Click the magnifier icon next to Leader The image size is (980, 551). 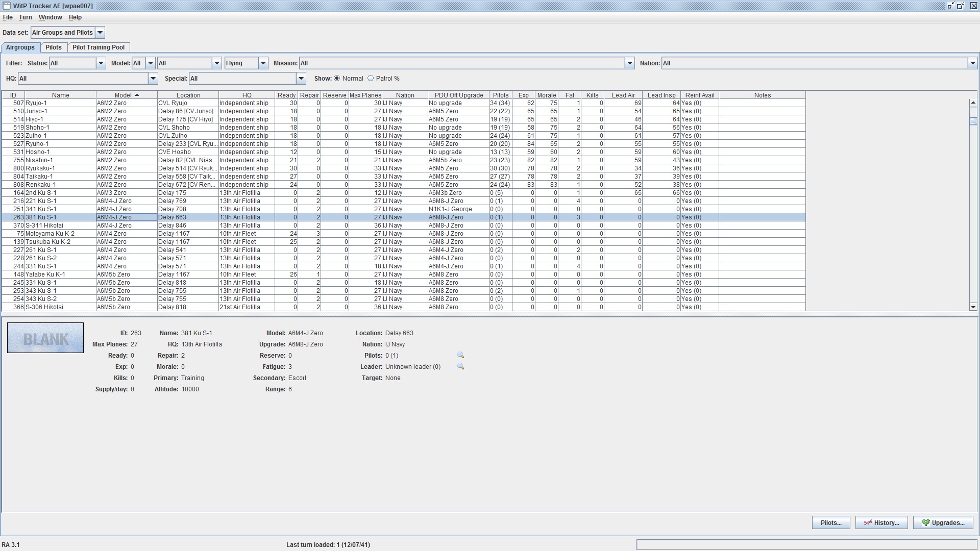[x=460, y=366]
